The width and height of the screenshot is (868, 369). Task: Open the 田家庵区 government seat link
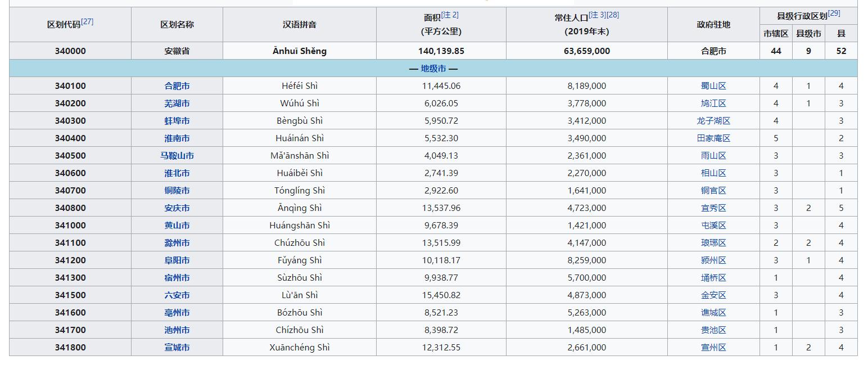pyautogui.click(x=712, y=138)
